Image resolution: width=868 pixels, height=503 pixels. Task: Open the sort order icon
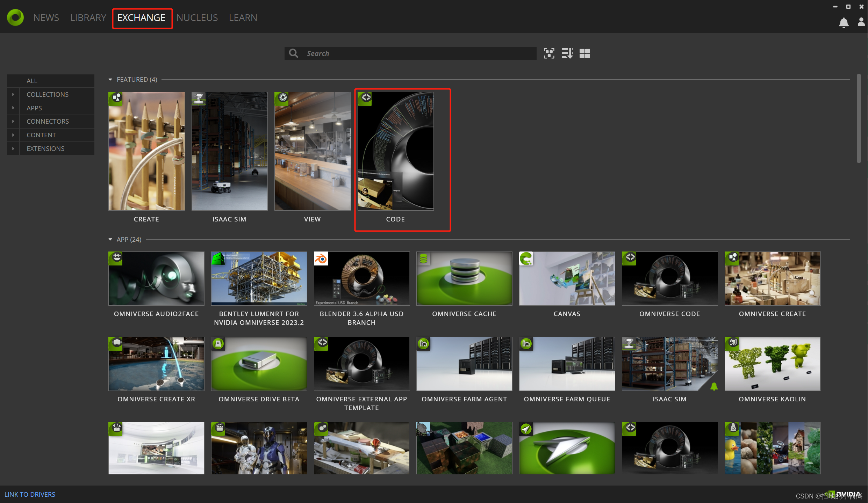567,53
